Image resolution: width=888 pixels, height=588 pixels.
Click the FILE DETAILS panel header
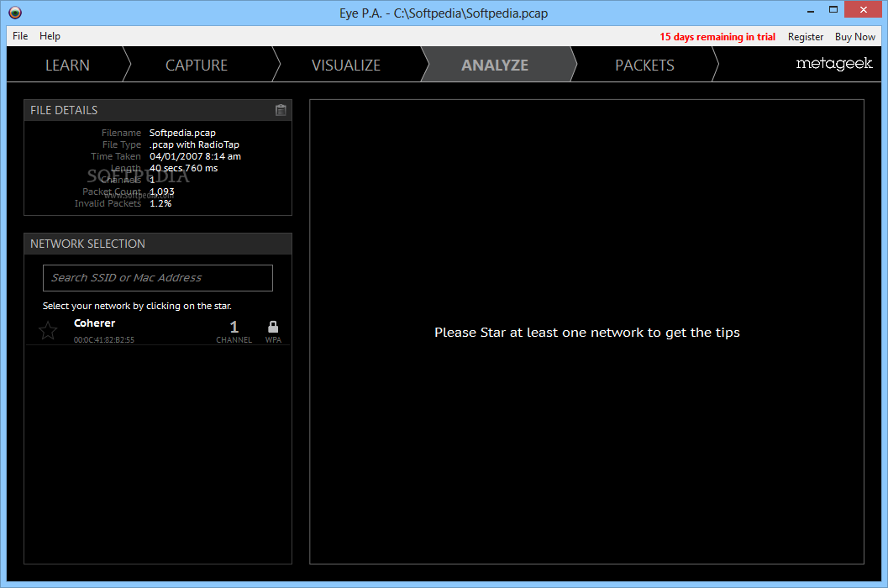pos(158,111)
